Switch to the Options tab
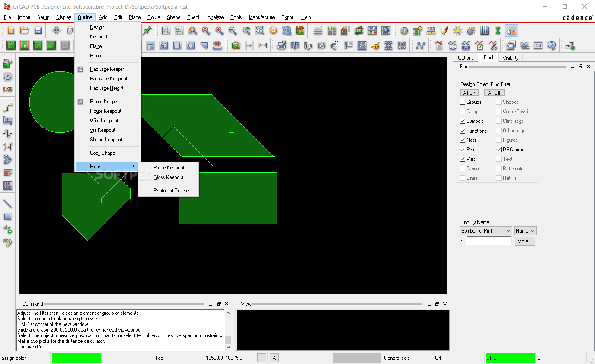The width and height of the screenshot is (595, 364). coord(466,57)
